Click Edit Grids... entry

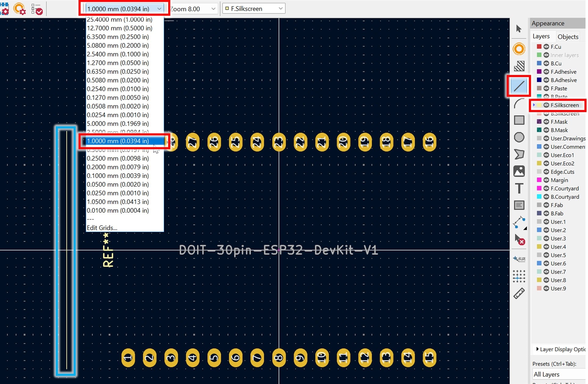click(102, 228)
